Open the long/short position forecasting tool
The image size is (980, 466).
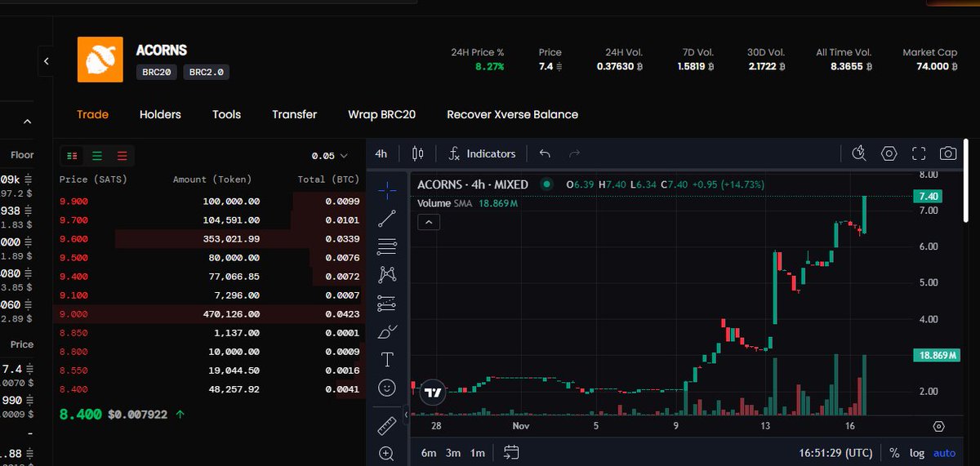[x=387, y=303]
